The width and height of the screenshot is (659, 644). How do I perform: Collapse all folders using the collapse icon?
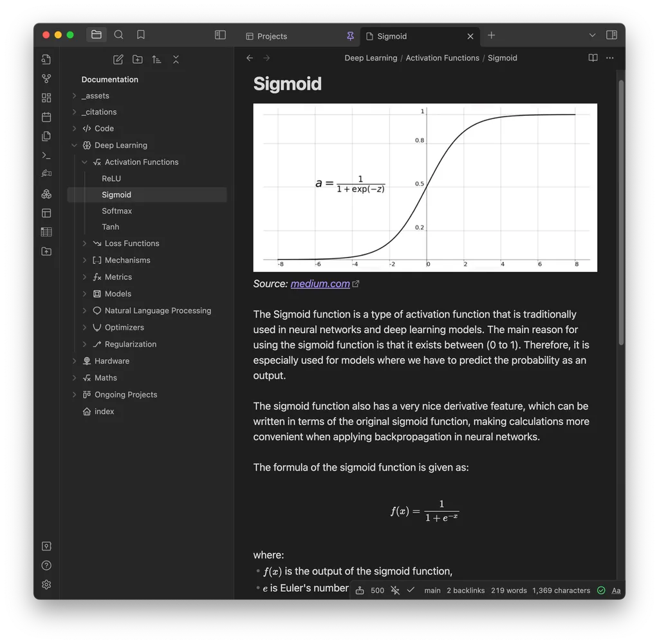coord(176,59)
